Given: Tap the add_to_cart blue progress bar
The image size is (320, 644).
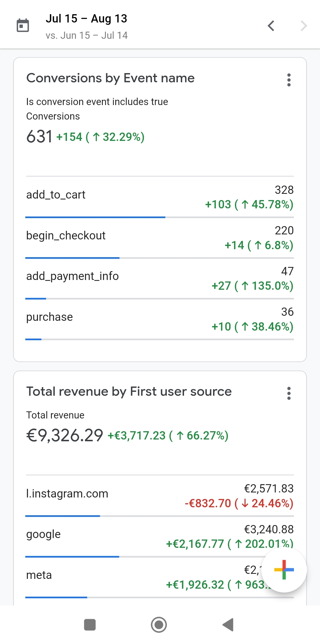Looking at the screenshot, I should 95,217.
